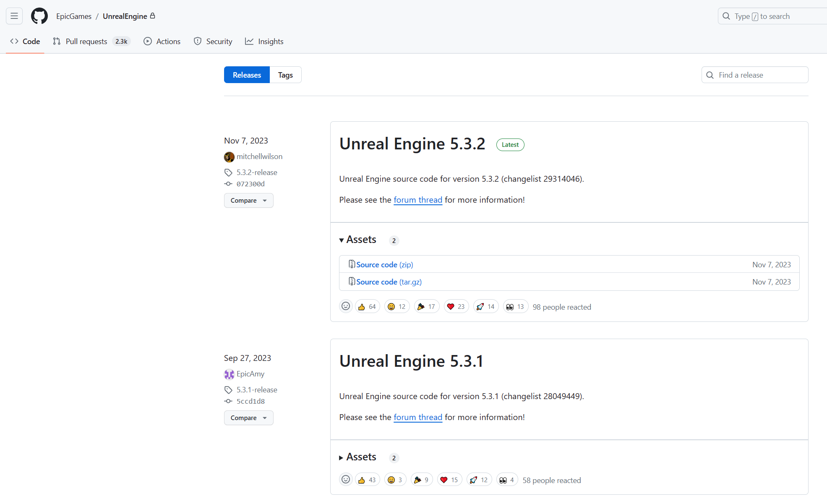
Task: Toggle laugh reaction with 3 count
Action: tap(395, 480)
